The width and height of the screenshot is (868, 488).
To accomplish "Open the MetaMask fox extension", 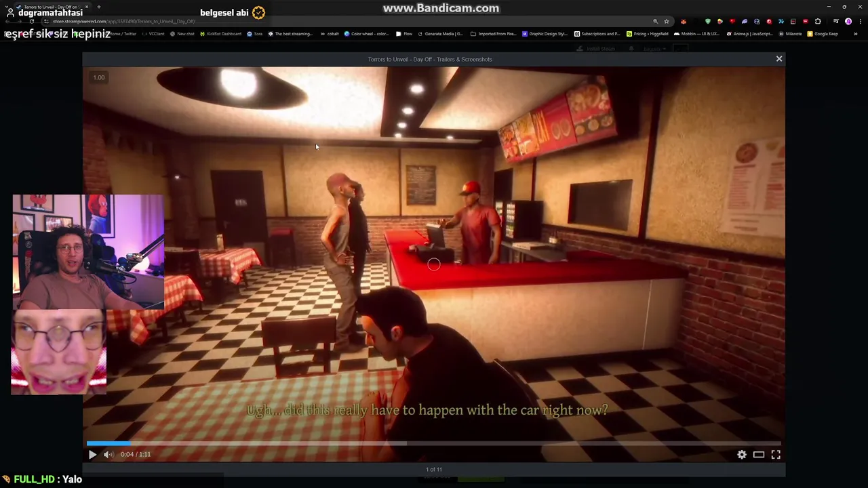I will [684, 21].
